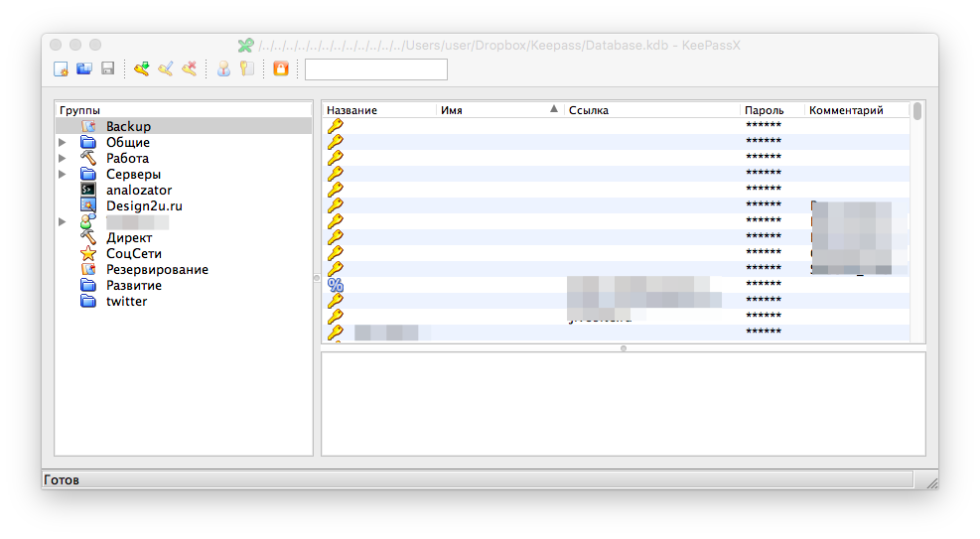
Task: Expand the Общие group
Action: [x=63, y=142]
